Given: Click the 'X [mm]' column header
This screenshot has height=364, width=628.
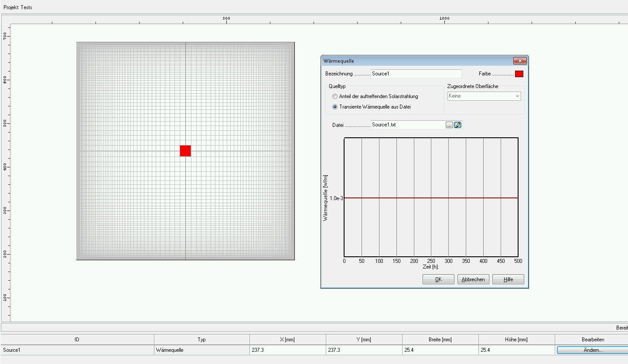Looking at the screenshot, I should [x=287, y=339].
